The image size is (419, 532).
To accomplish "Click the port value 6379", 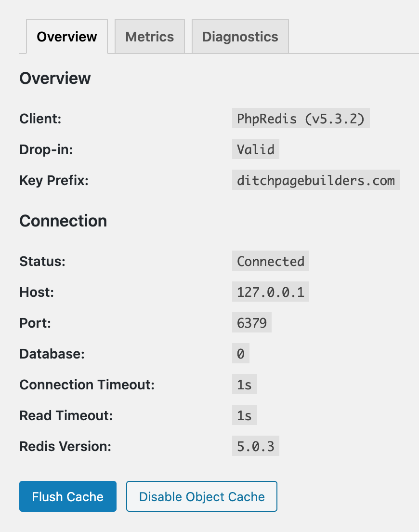I will coord(252,323).
